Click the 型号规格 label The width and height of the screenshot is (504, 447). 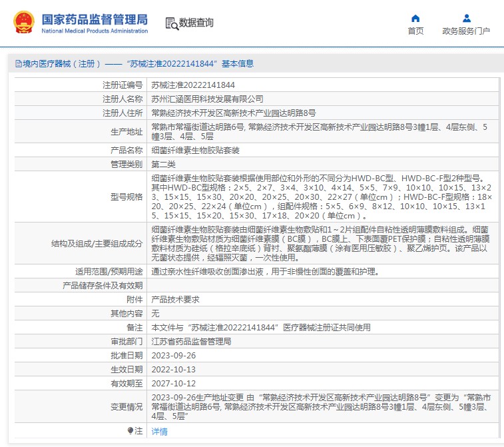[x=126, y=197]
